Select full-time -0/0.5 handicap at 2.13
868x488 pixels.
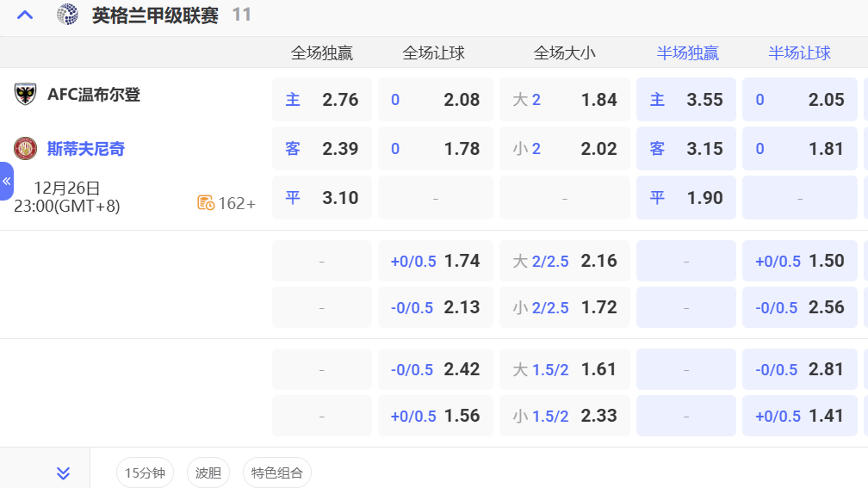435,307
